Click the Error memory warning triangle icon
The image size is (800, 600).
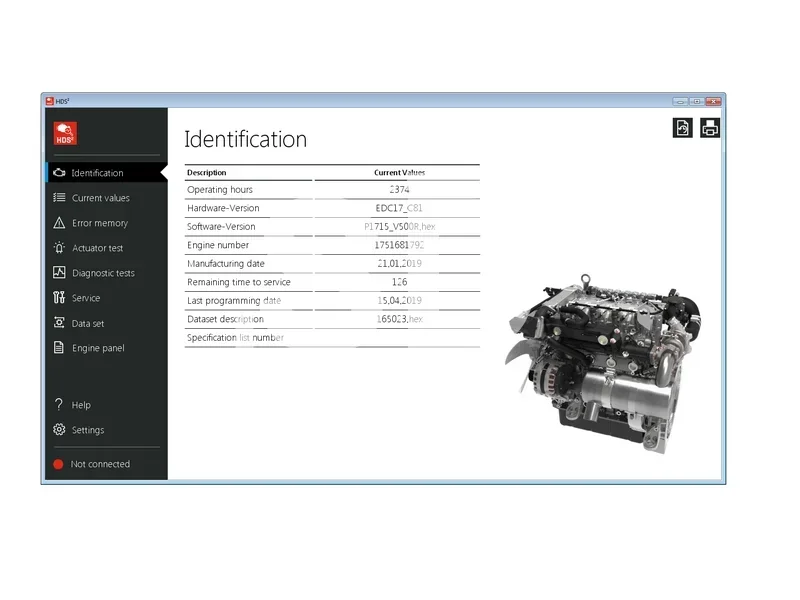[58, 222]
